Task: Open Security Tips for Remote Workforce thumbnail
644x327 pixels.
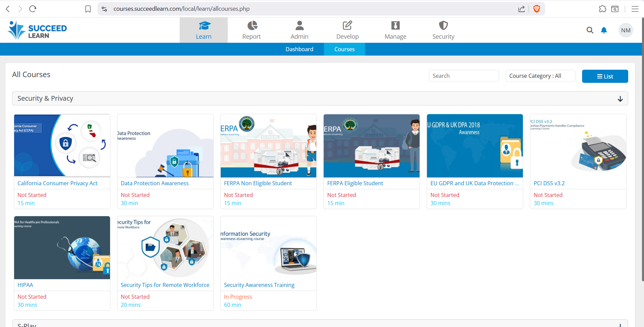Action: coord(165,248)
